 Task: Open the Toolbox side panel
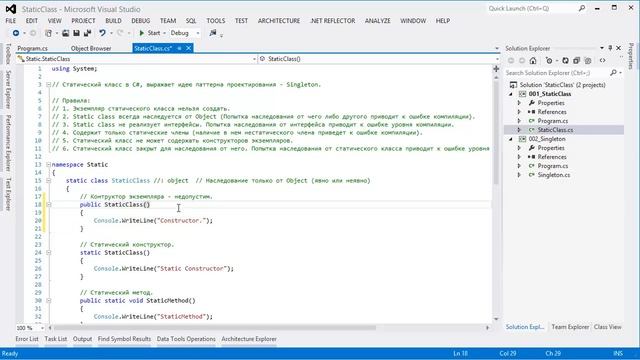click(x=8, y=54)
